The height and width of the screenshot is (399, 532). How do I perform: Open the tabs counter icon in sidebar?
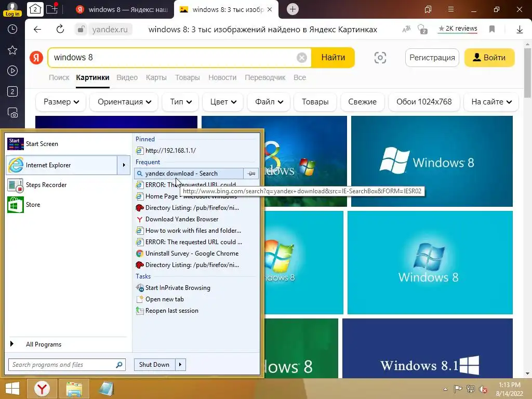12,91
